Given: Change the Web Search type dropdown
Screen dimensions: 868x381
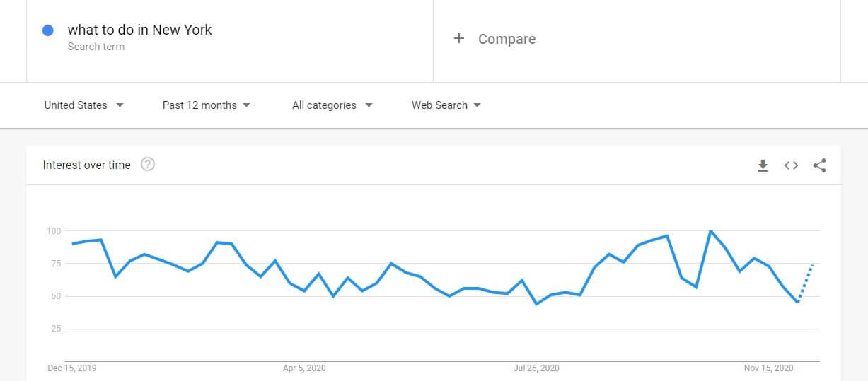Looking at the screenshot, I should (446, 105).
